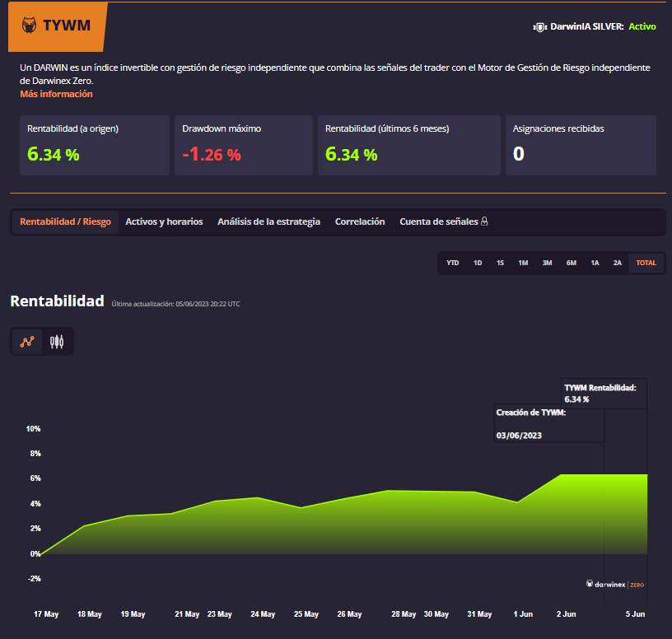Open the Cuenta de señales tab
The width and height of the screenshot is (672, 639).
pyautogui.click(x=444, y=222)
